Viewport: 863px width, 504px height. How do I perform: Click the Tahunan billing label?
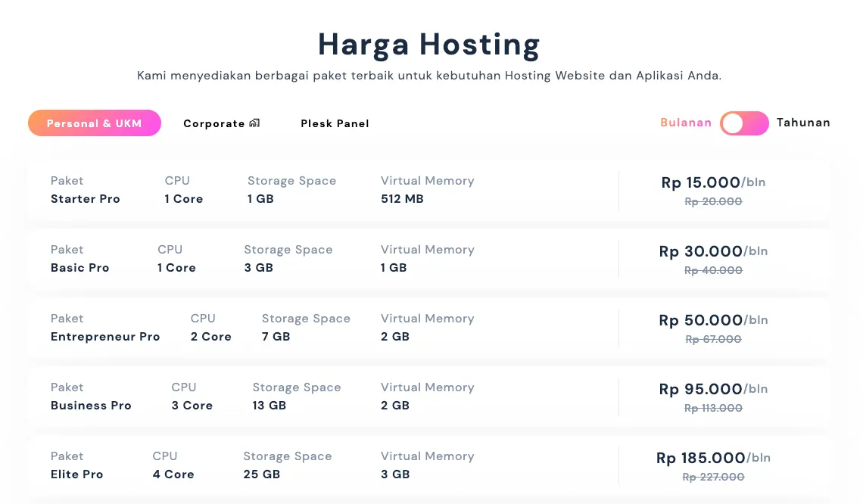803,123
